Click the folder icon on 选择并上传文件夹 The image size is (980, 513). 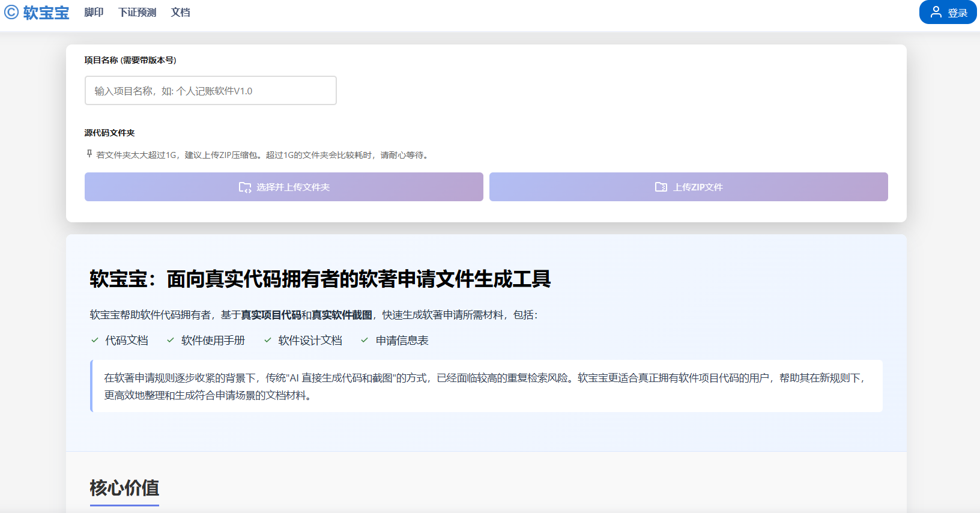tap(245, 187)
